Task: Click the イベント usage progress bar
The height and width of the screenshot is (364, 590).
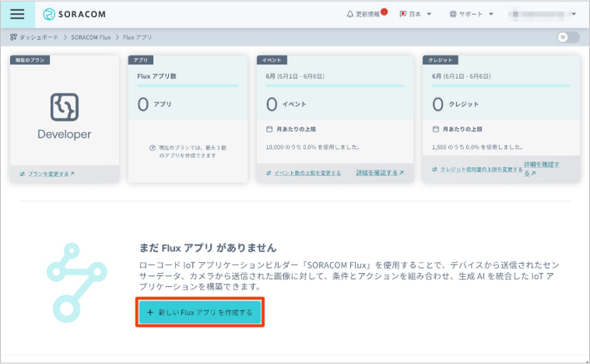Action: 335,86
